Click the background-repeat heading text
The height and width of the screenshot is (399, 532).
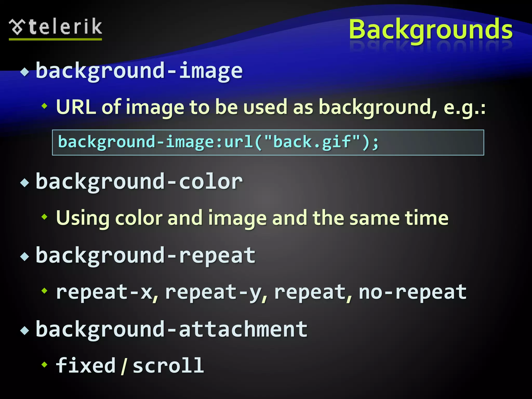146,256
